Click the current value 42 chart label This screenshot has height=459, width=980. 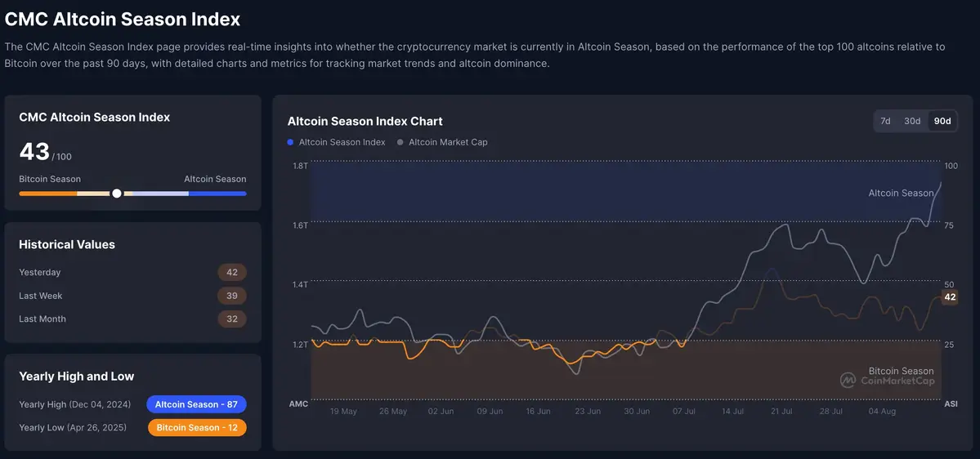pos(950,297)
